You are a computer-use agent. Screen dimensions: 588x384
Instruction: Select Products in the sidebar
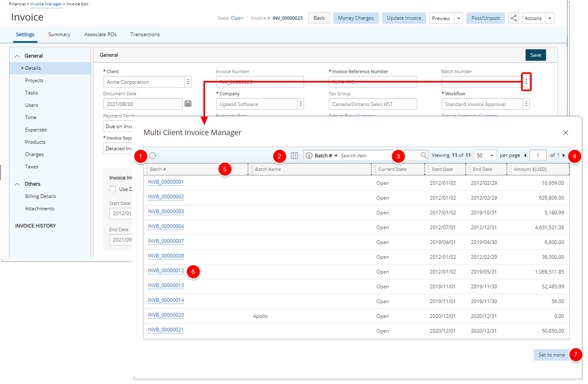coord(35,142)
